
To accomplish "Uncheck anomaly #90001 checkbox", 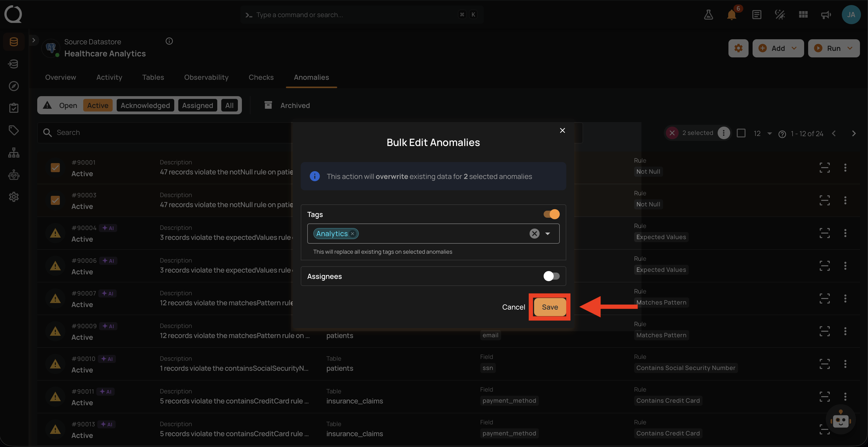I will pos(55,168).
